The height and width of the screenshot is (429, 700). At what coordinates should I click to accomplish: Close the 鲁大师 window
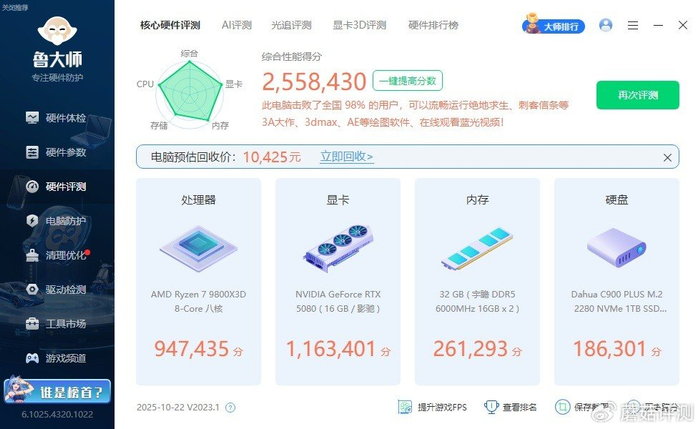683,25
